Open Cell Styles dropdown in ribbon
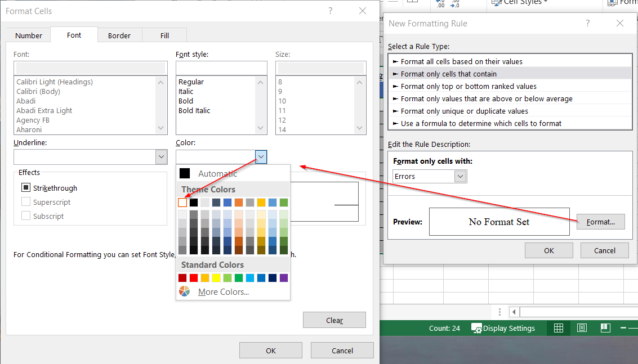This screenshot has width=638, height=364. (x=520, y=2)
